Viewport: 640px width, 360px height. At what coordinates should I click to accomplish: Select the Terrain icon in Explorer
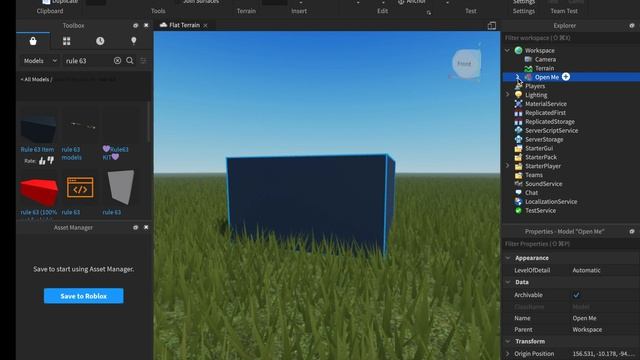pos(528,68)
